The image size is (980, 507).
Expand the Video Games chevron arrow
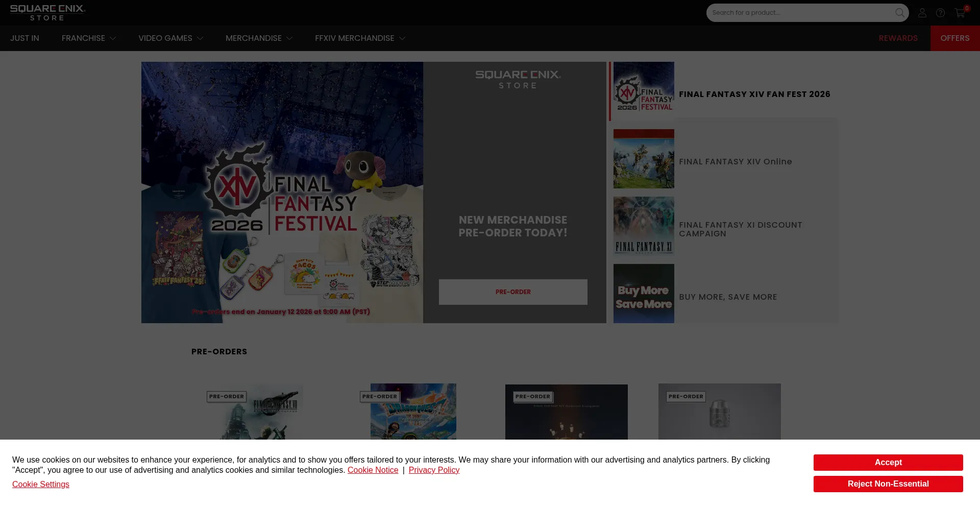200,38
